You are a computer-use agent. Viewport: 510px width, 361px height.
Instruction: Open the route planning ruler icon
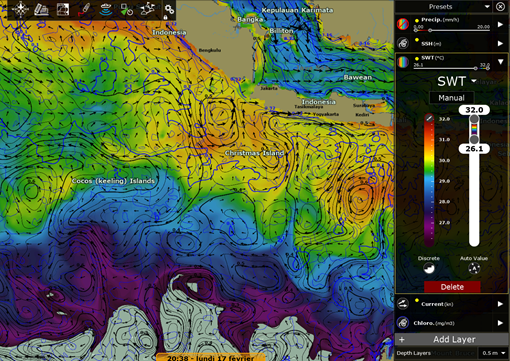point(41,9)
